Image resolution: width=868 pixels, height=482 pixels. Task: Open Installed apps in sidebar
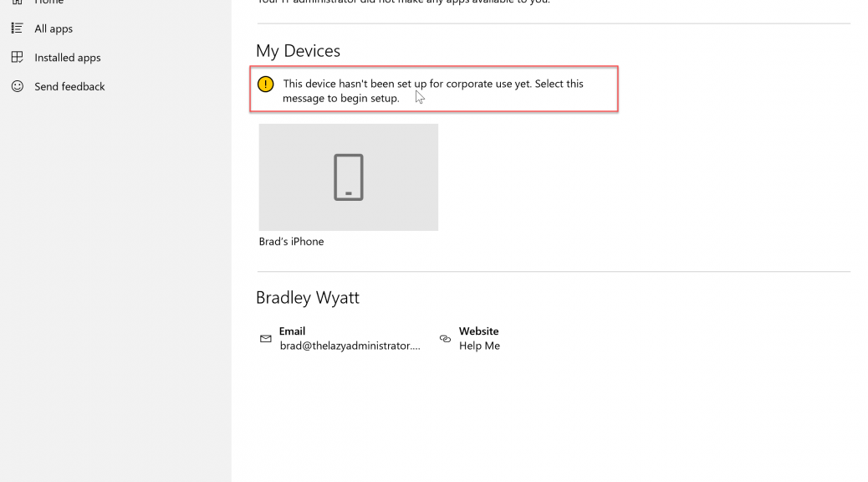[68, 58]
